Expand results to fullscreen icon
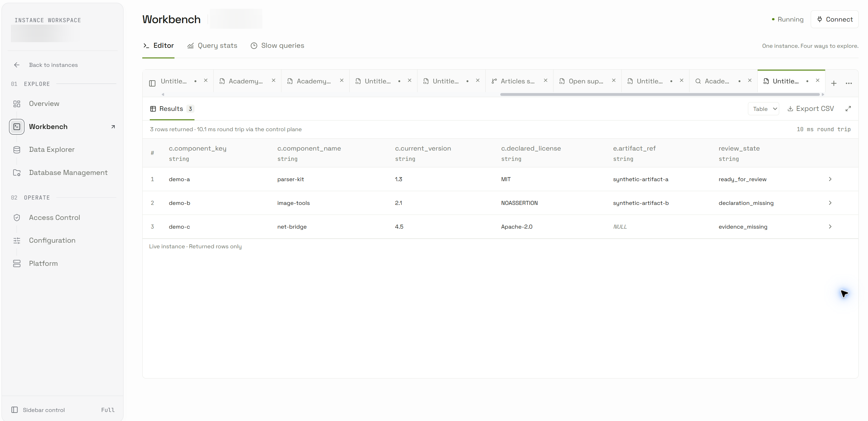 pos(848,109)
